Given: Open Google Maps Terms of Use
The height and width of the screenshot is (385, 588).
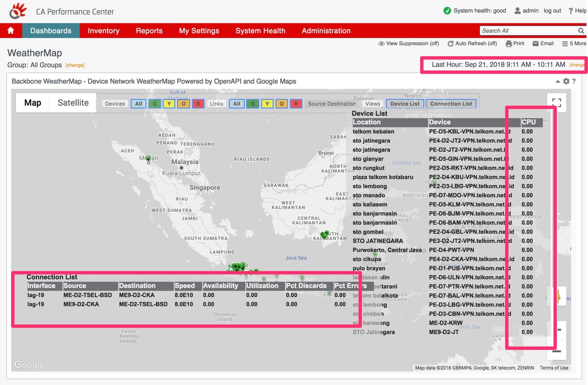Looking at the screenshot, I should [x=554, y=368].
